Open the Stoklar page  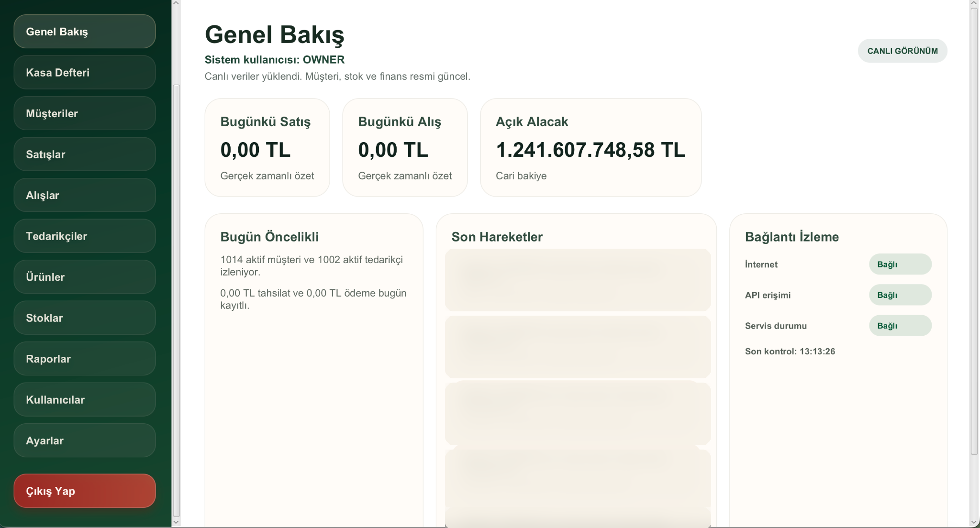85,318
